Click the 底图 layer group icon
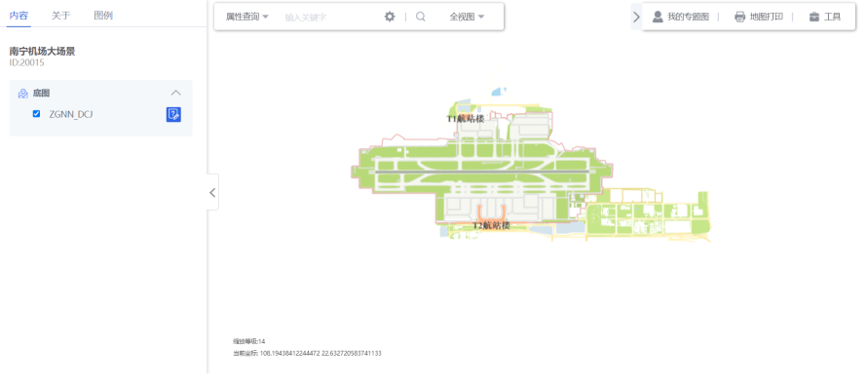This screenshot has width=868, height=386. tap(23, 93)
